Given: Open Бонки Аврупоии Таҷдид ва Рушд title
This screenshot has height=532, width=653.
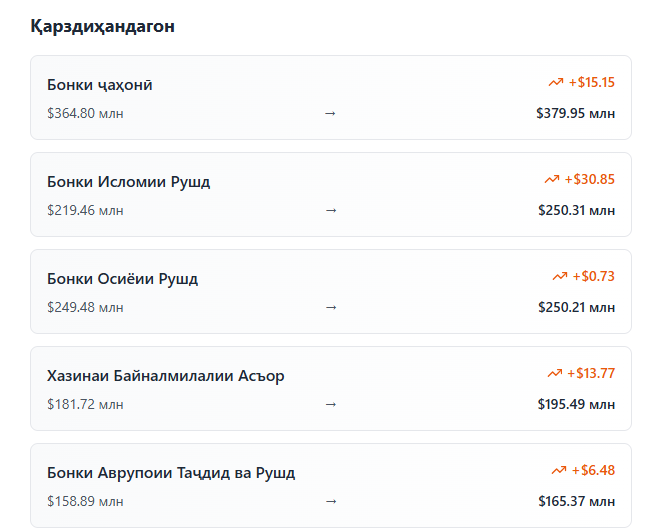Looking at the screenshot, I should (171, 473).
